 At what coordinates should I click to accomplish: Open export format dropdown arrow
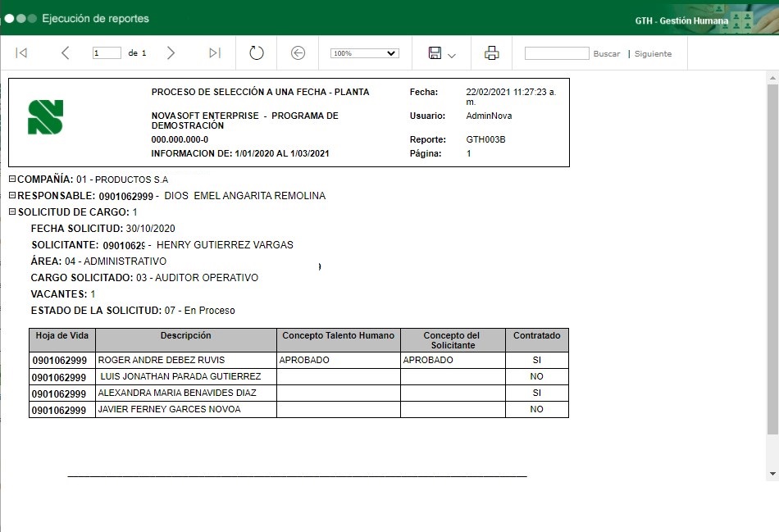point(452,55)
